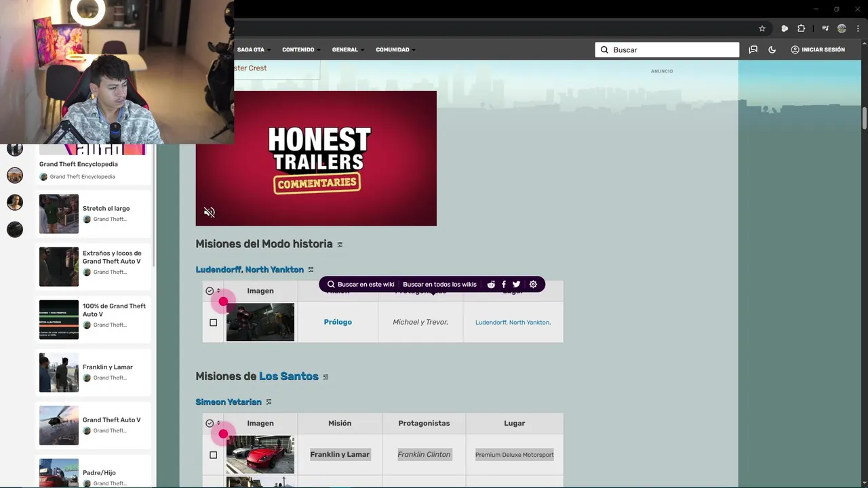Click the Imagen header of Simeon Yetarian table
Screen dimensions: 868x488
point(260,423)
